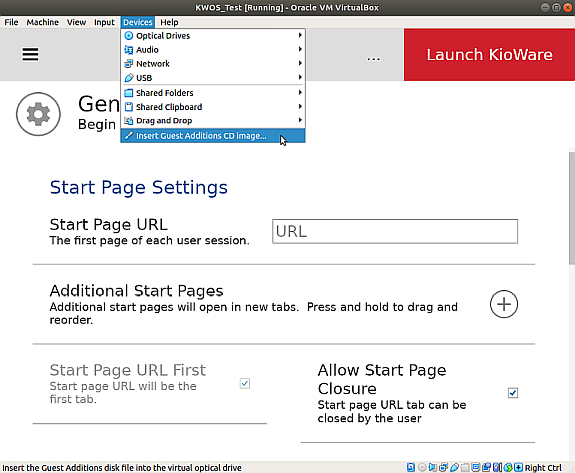Open the Input menu
The width and height of the screenshot is (575, 473).
coord(104,22)
